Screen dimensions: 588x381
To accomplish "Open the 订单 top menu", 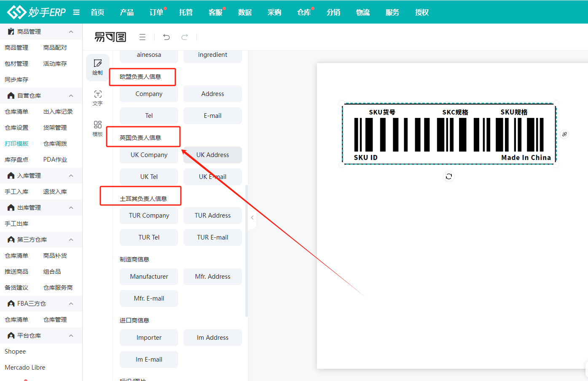I will click(156, 12).
